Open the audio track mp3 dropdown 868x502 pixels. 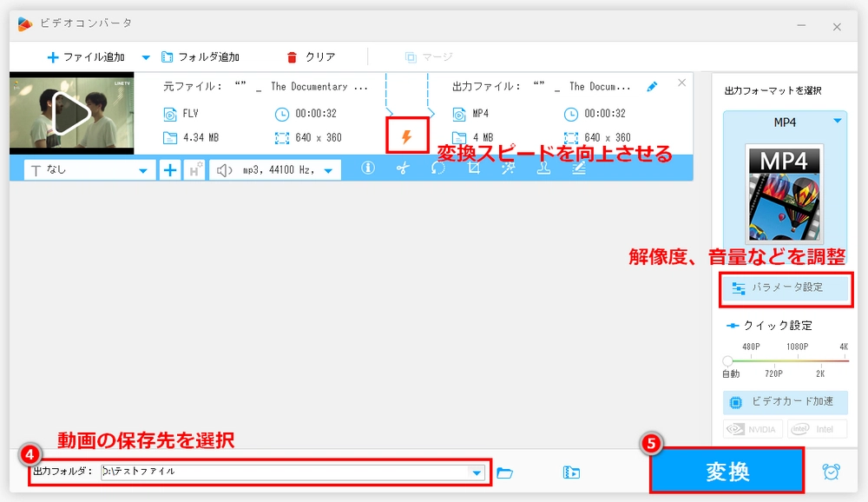(275, 170)
